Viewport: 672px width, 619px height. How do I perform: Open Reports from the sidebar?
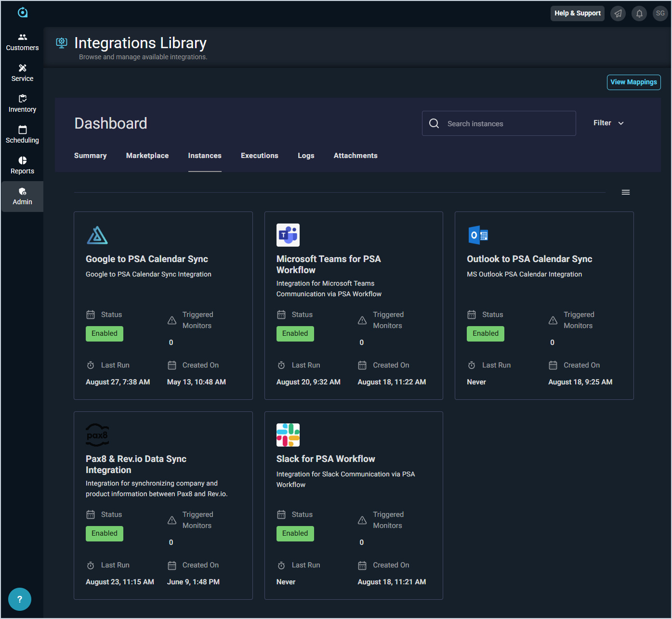coord(22,166)
